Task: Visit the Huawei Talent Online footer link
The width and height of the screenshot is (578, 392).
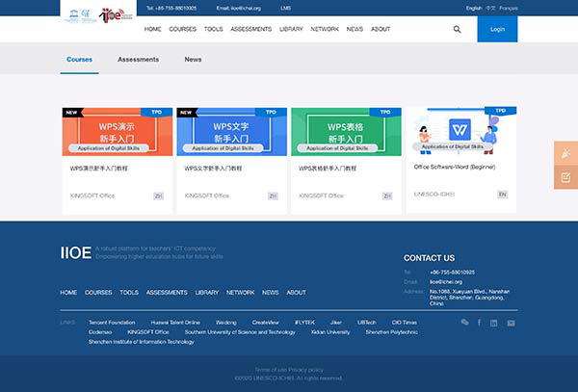Action: coord(175,323)
